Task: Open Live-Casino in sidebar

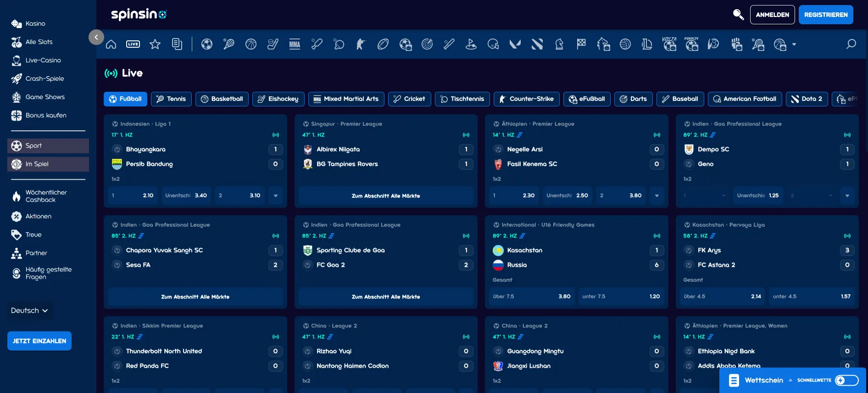Action: tap(43, 60)
